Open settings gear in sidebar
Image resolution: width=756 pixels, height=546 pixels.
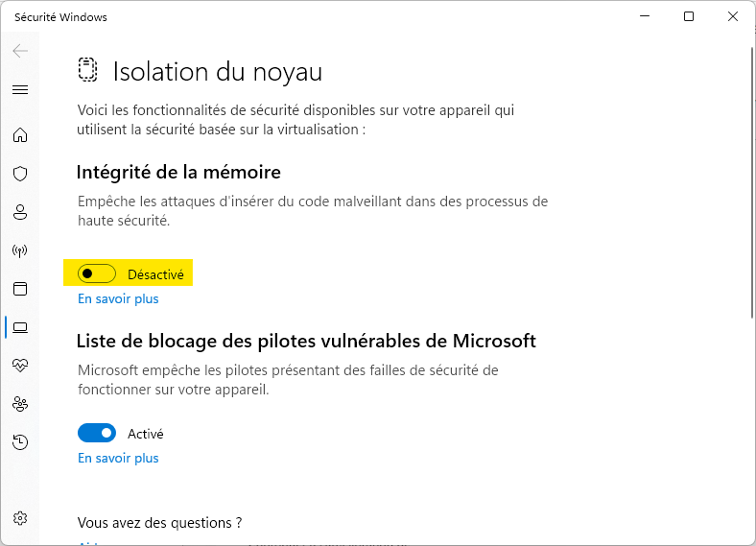20,518
